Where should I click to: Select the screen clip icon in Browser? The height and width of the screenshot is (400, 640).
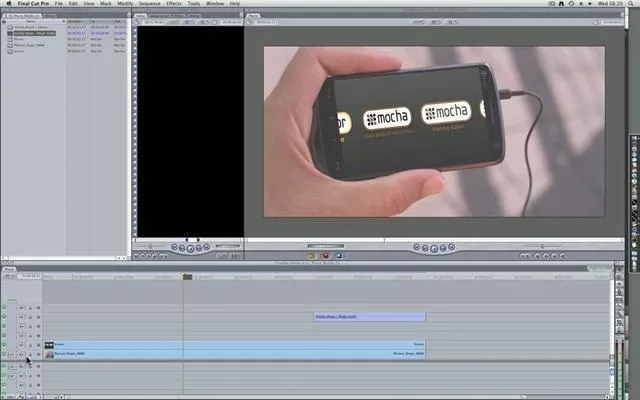pyautogui.click(x=10, y=51)
